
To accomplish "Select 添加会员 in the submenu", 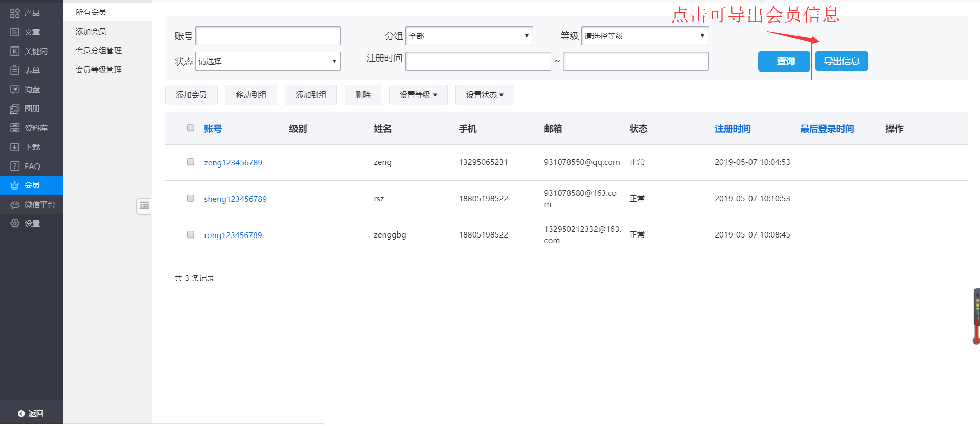I will point(91,32).
